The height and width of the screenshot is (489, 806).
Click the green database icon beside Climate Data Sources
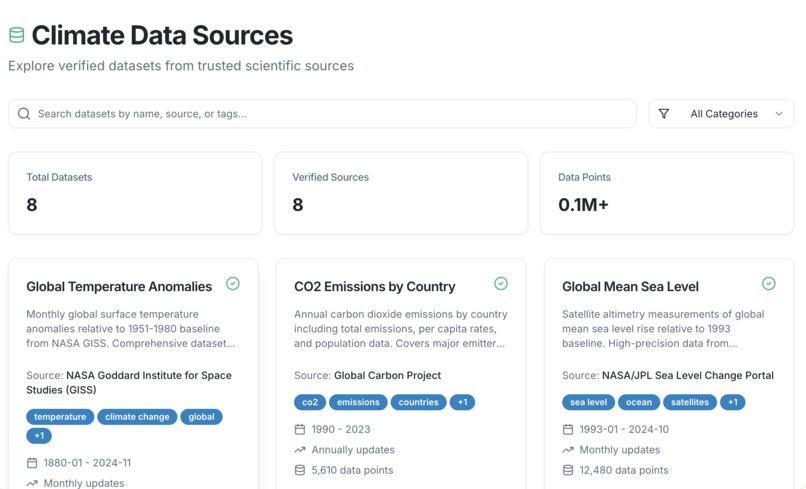(x=16, y=35)
